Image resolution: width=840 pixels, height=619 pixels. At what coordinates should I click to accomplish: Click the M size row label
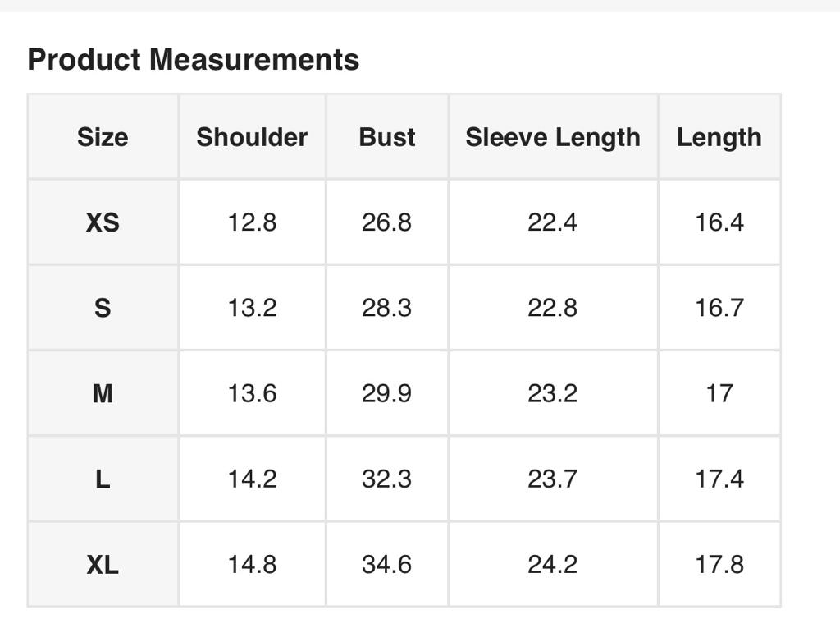103,393
